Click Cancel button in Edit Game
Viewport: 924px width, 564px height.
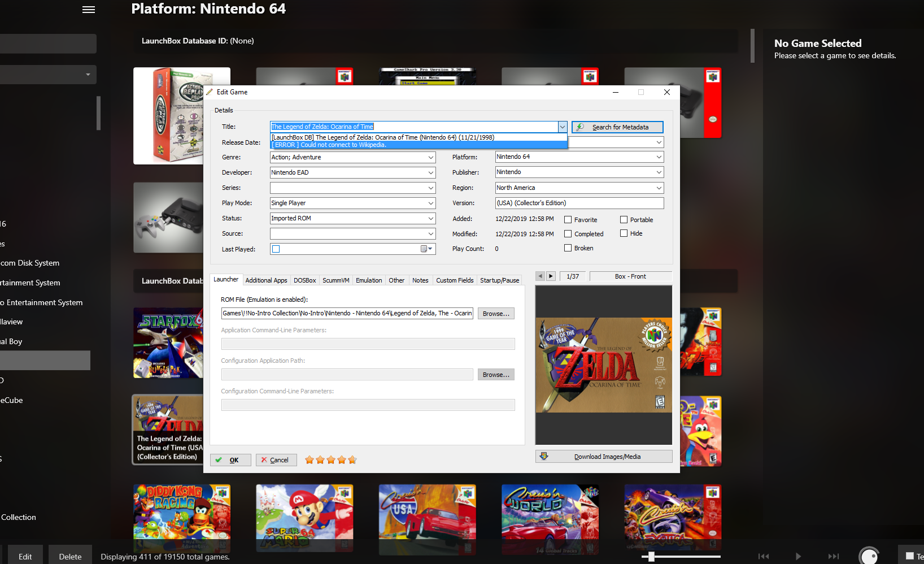276,460
